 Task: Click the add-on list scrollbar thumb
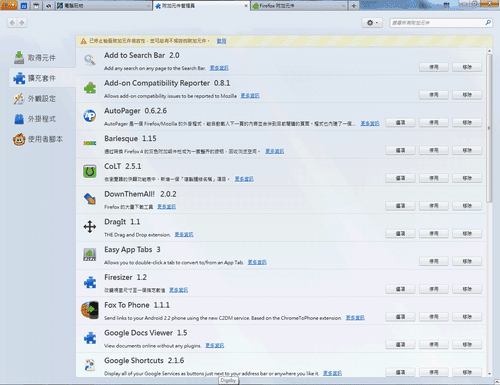pyautogui.click(x=489, y=128)
